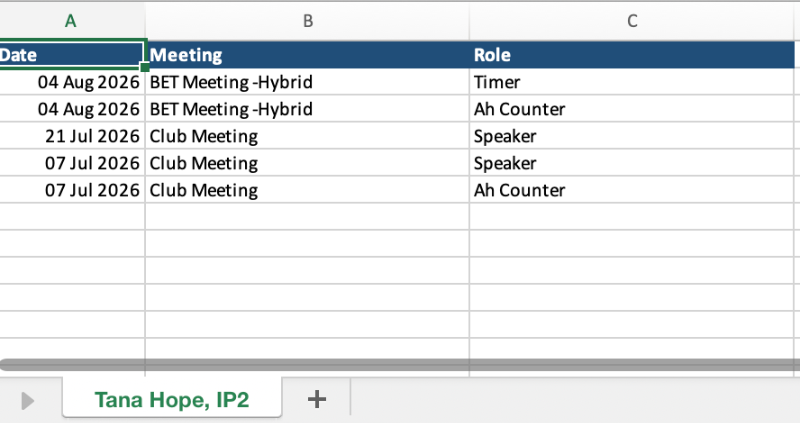Click the sheet navigation arrow icon
This screenshot has height=423, width=800.
point(28,401)
